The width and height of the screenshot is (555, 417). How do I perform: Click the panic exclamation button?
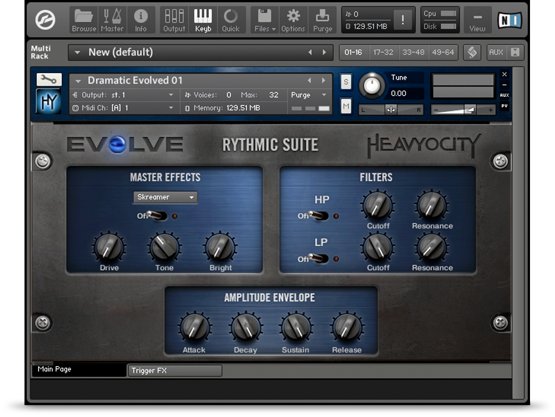click(x=402, y=20)
